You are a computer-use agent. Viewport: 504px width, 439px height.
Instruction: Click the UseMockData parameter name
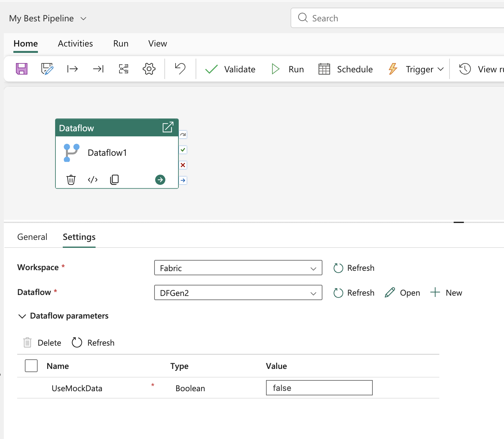[77, 388]
